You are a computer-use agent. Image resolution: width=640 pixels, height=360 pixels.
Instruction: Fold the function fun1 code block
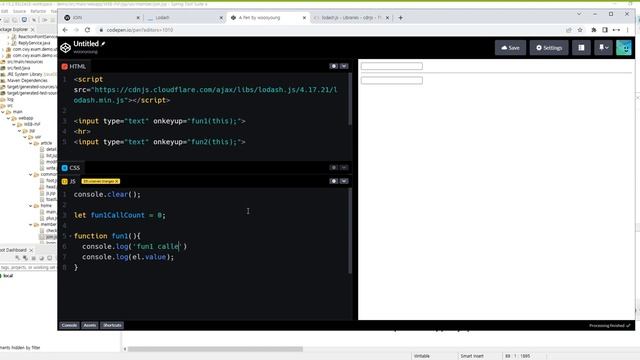point(71,236)
